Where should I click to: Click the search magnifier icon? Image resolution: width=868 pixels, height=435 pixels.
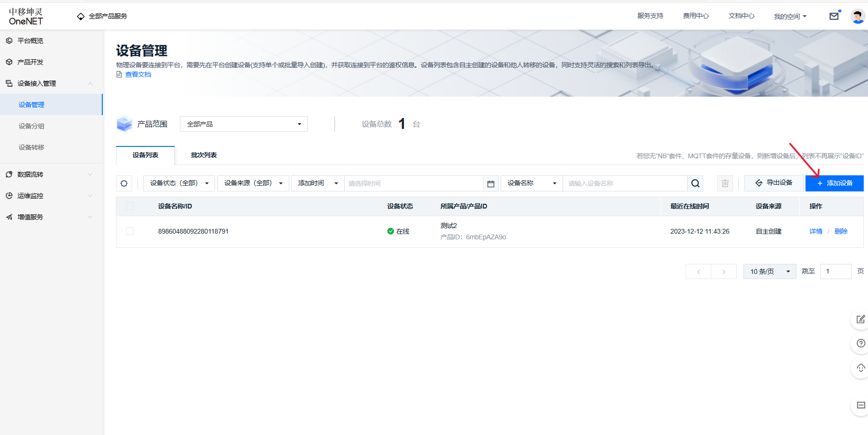pos(695,183)
